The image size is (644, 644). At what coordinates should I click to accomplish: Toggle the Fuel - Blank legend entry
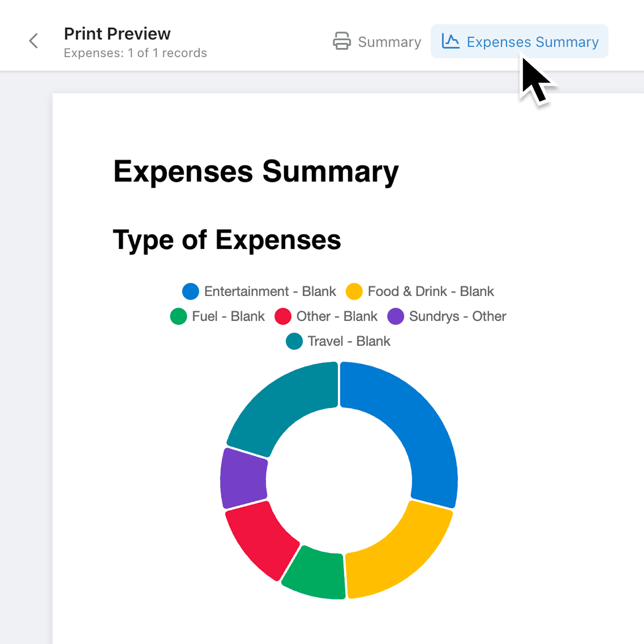[218, 316]
